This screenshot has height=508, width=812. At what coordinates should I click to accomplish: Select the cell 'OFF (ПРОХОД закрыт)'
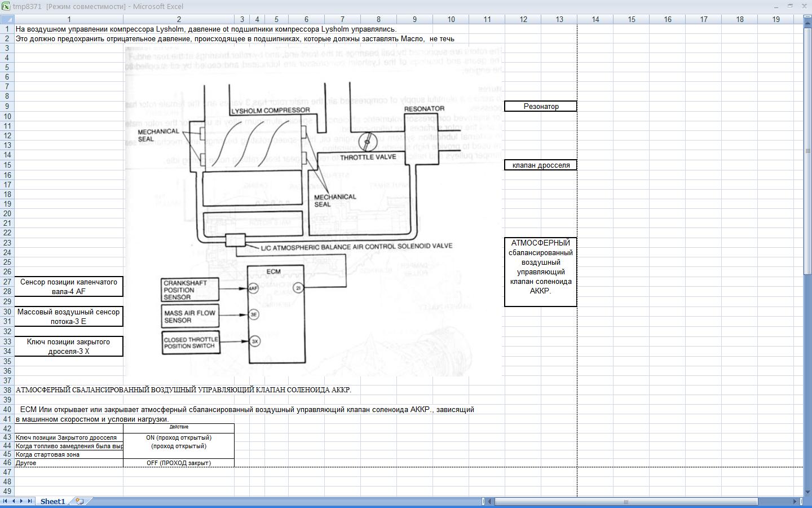click(x=179, y=463)
